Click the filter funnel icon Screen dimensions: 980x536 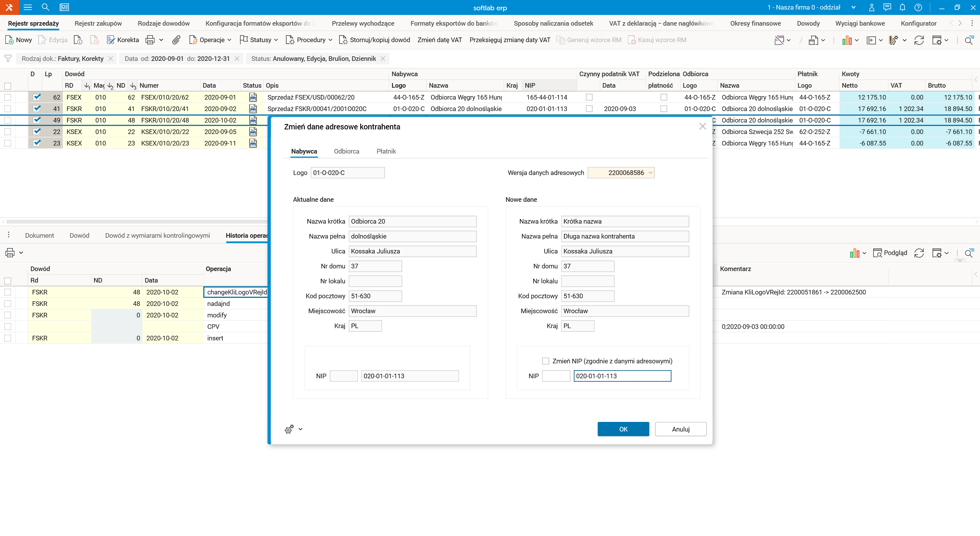point(8,59)
